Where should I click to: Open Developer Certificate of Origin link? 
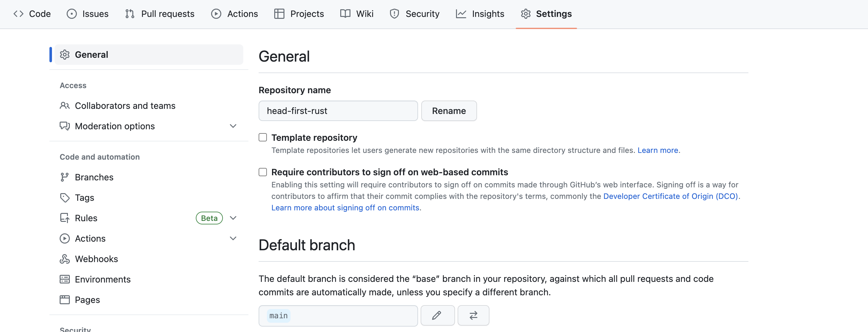[671, 196]
